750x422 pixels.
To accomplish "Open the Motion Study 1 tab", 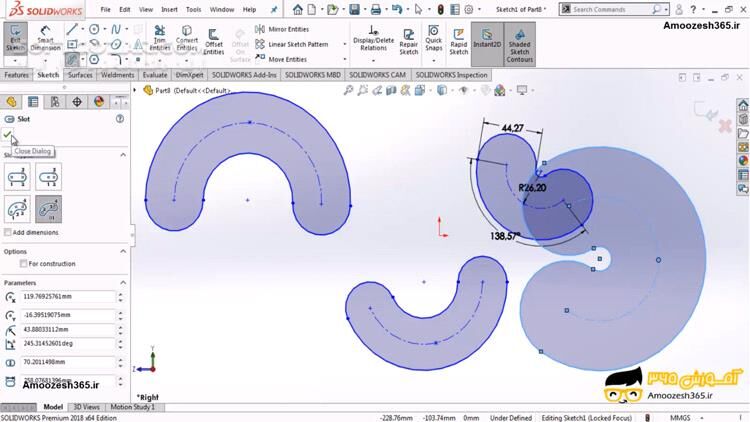I will coord(132,408).
